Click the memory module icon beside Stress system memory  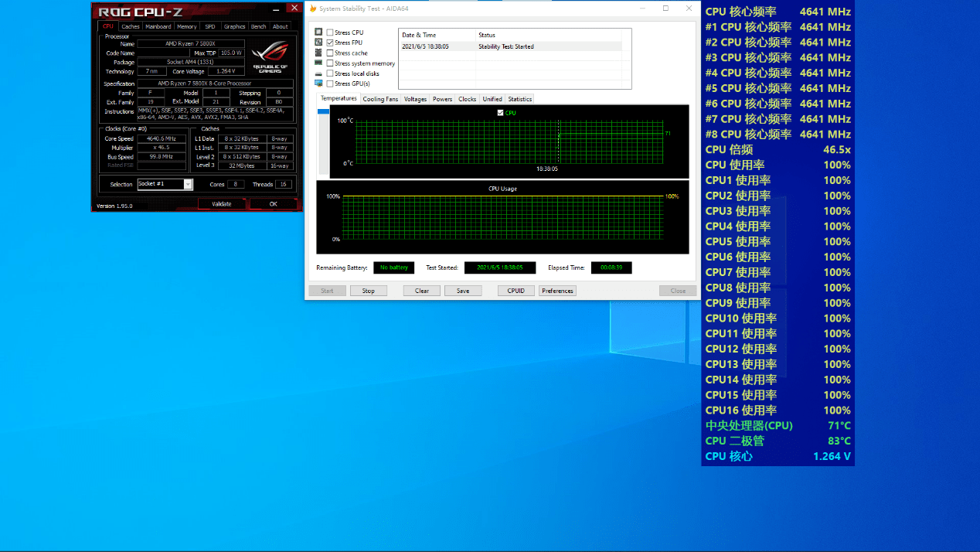318,63
